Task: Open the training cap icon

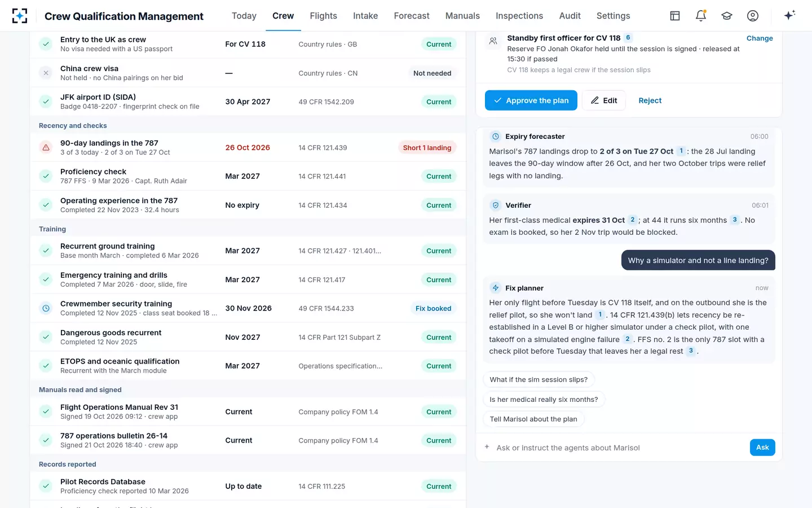Action: [x=727, y=16]
